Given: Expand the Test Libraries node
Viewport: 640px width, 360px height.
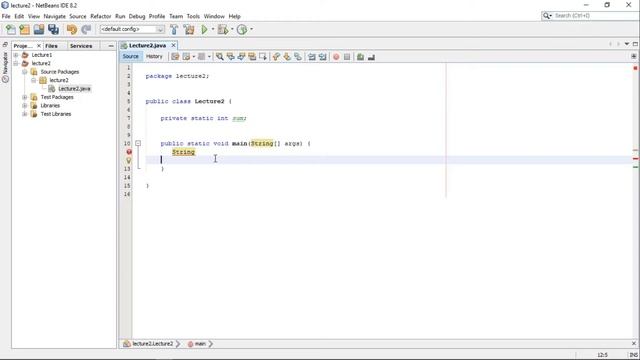Looking at the screenshot, I should 25,114.
